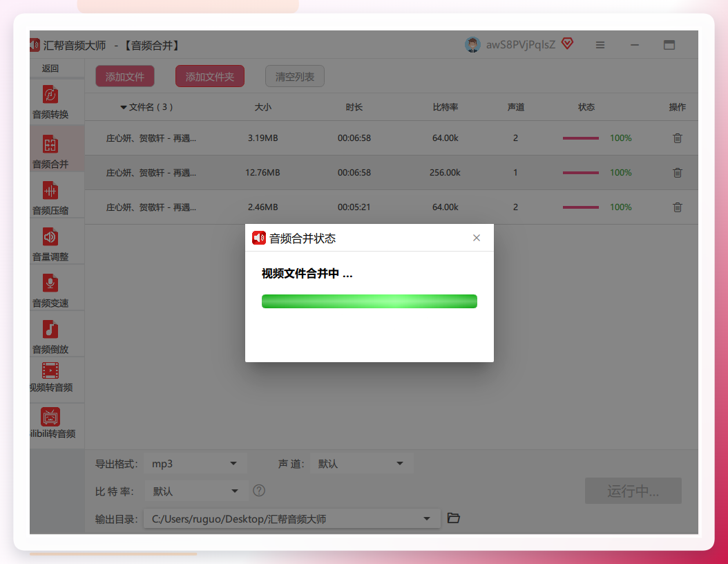Click the 声道 column header
This screenshot has height=564, width=728.
(516, 107)
